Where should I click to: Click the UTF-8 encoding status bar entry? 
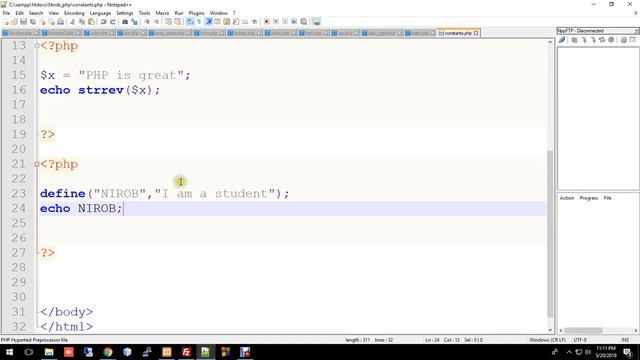(580, 340)
